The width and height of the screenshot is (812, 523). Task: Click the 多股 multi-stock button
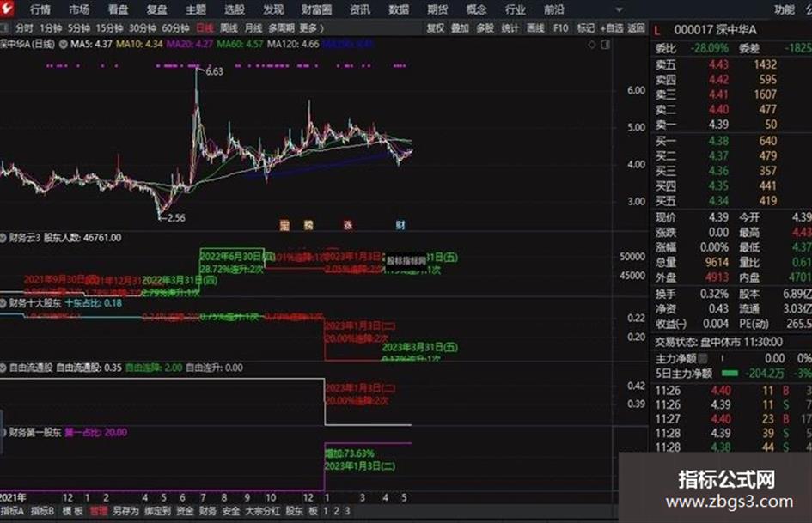pos(485,28)
